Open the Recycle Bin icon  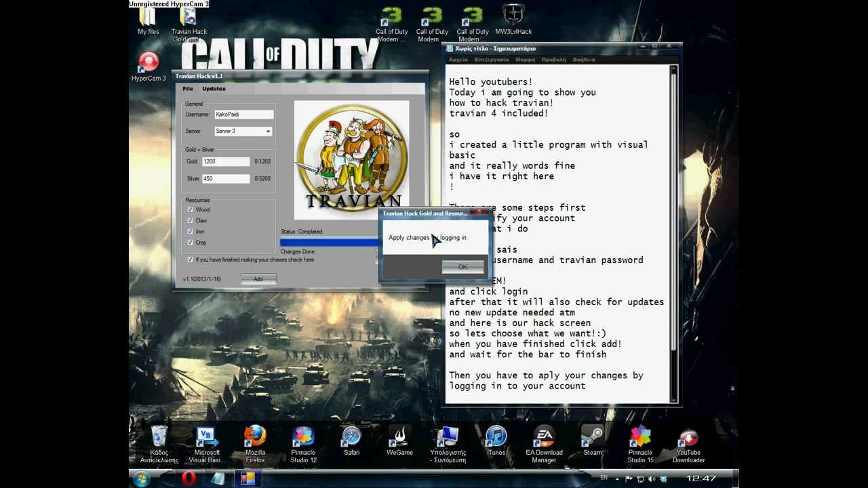pos(159,445)
